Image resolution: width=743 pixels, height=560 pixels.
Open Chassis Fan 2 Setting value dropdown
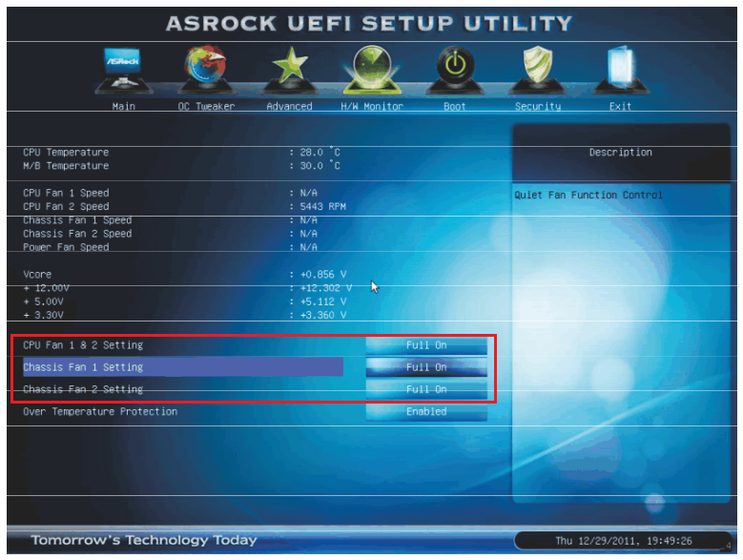pos(426,389)
